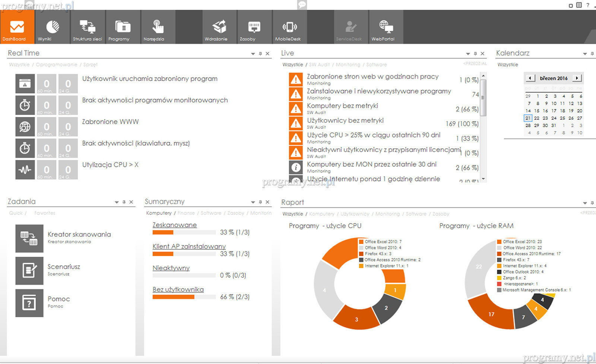Image resolution: width=596 pixels, height=364 pixels.
Task: Pin the Live panel
Action: click(x=475, y=54)
